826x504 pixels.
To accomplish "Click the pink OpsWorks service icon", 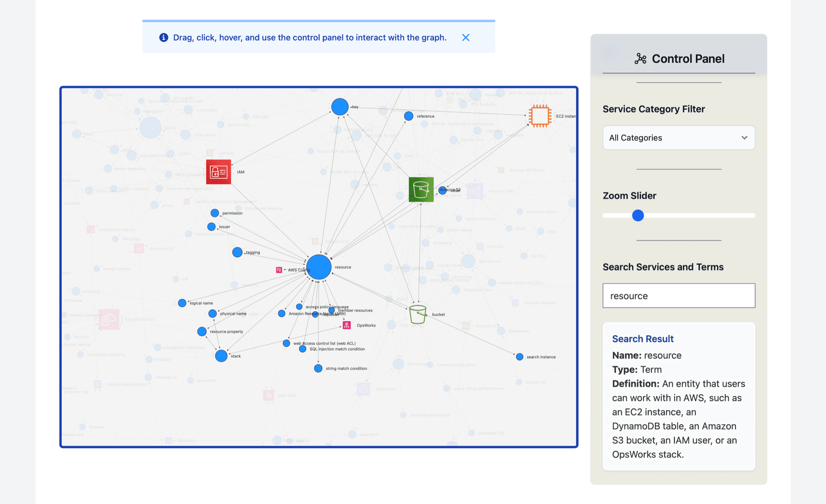I will pyautogui.click(x=347, y=325).
